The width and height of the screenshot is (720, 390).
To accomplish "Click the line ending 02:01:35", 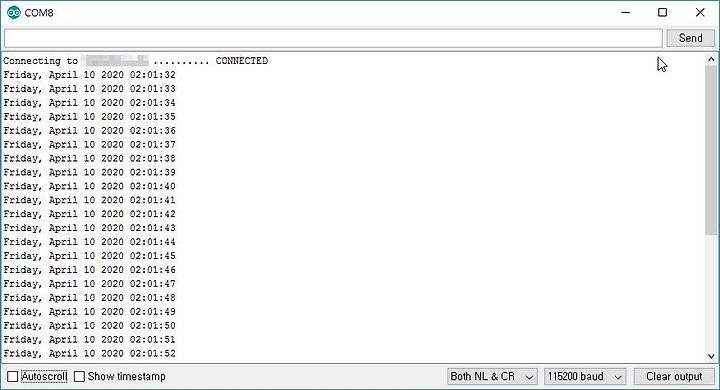I will [x=90, y=116].
